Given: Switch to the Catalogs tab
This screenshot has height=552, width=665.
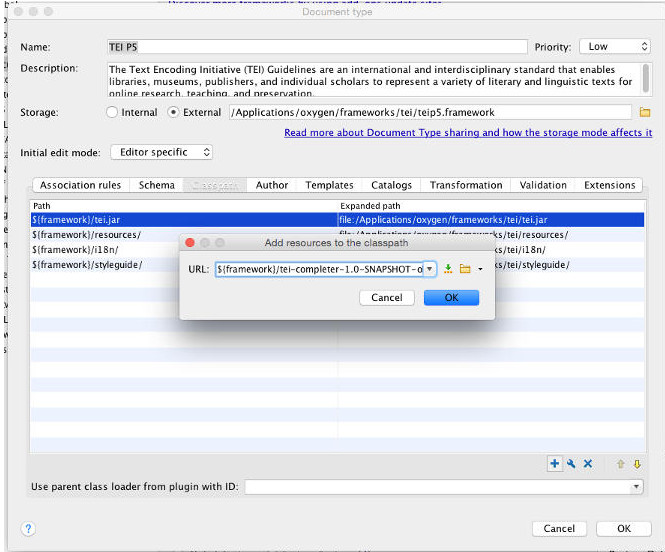Looking at the screenshot, I should (391, 185).
